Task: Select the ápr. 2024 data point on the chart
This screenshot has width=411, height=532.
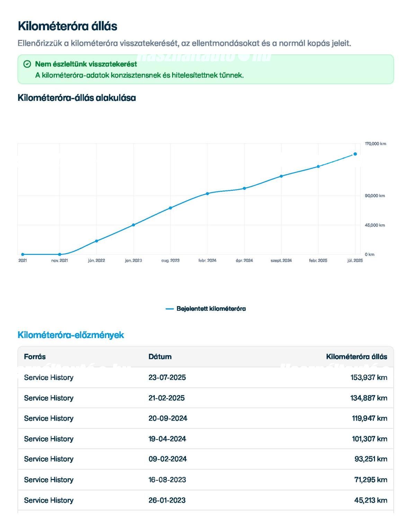Action: pyautogui.click(x=244, y=188)
